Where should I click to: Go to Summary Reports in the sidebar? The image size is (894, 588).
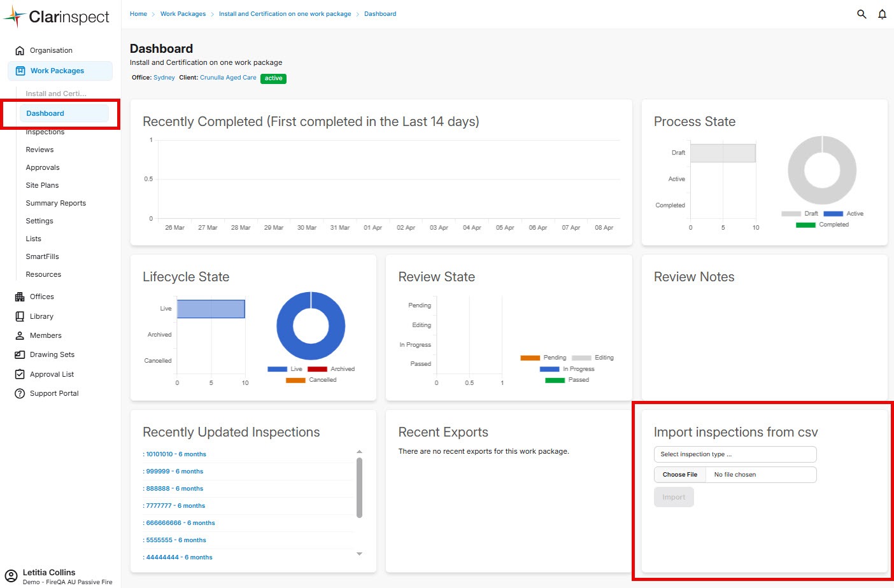pyautogui.click(x=56, y=203)
